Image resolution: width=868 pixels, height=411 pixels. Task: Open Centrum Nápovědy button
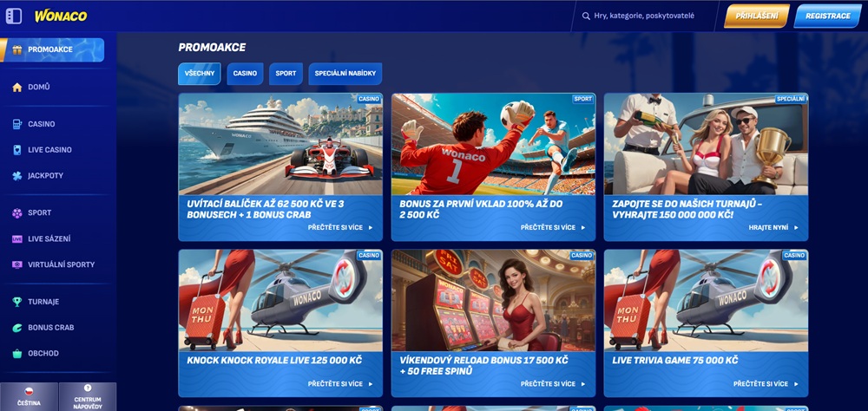pos(88,396)
